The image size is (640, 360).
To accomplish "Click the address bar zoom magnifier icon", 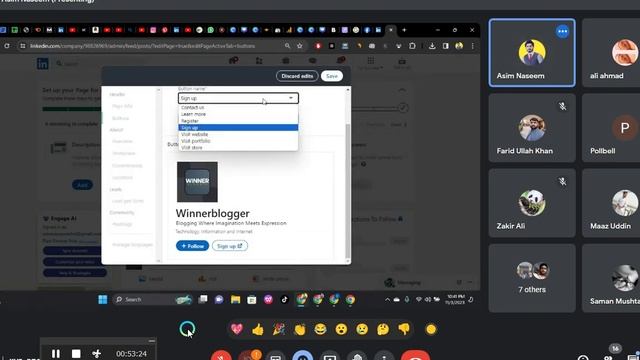I will [287, 46].
